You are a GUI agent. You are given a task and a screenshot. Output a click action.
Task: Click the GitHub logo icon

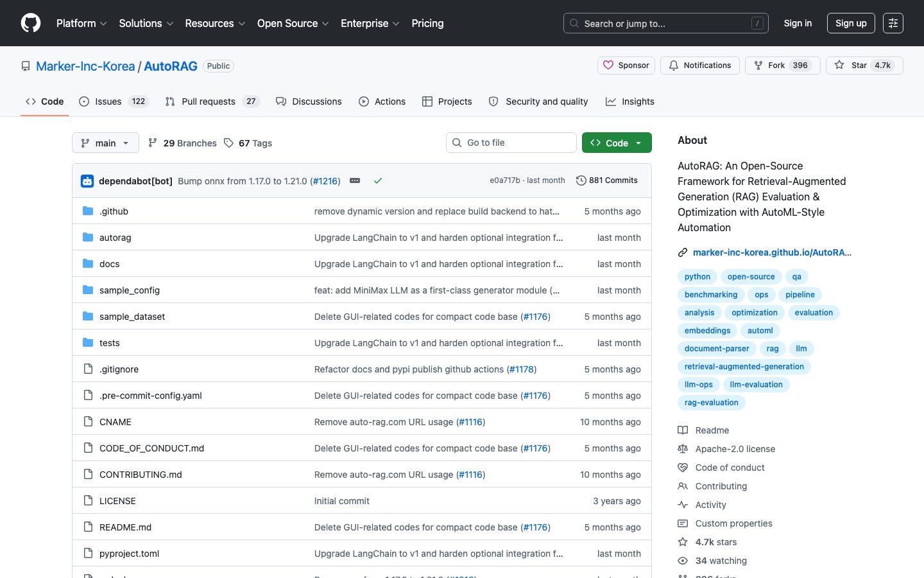(x=31, y=23)
